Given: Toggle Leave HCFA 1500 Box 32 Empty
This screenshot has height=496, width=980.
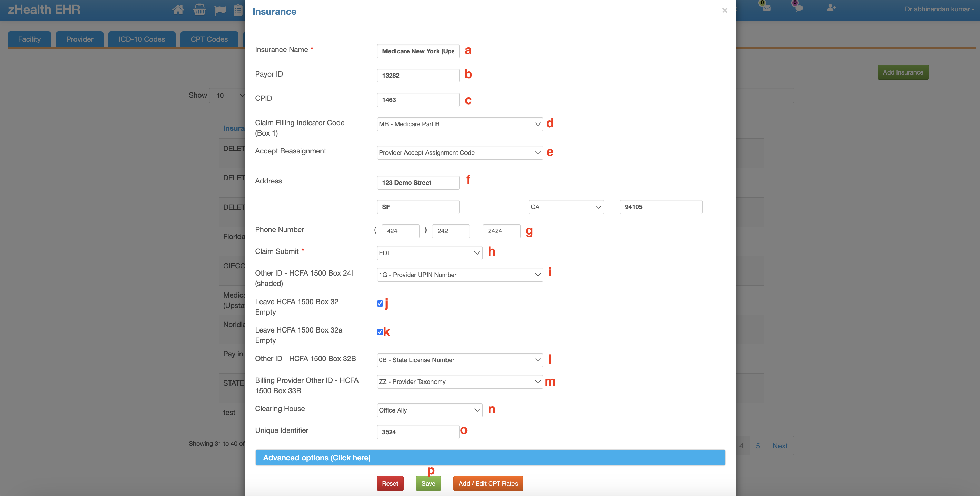Looking at the screenshot, I should pyautogui.click(x=380, y=303).
